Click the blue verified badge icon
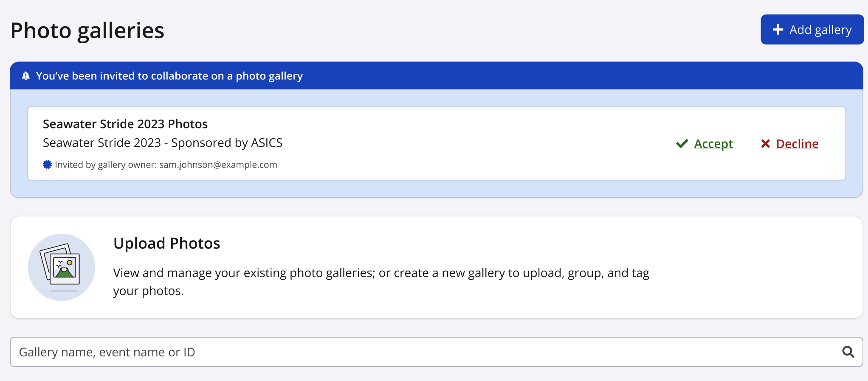The height and width of the screenshot is (381, 868). 47,165
